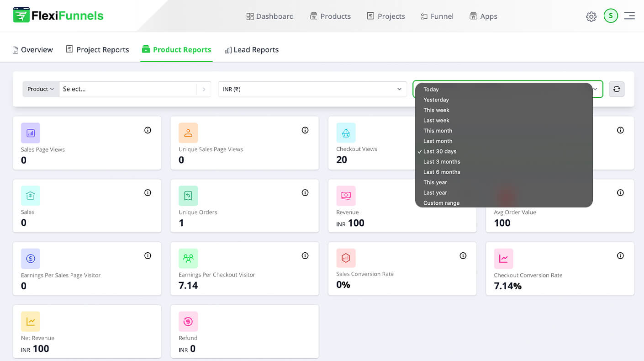Choose 'Custom range' from date list
The image size is (644, 361).
(441, 203)
